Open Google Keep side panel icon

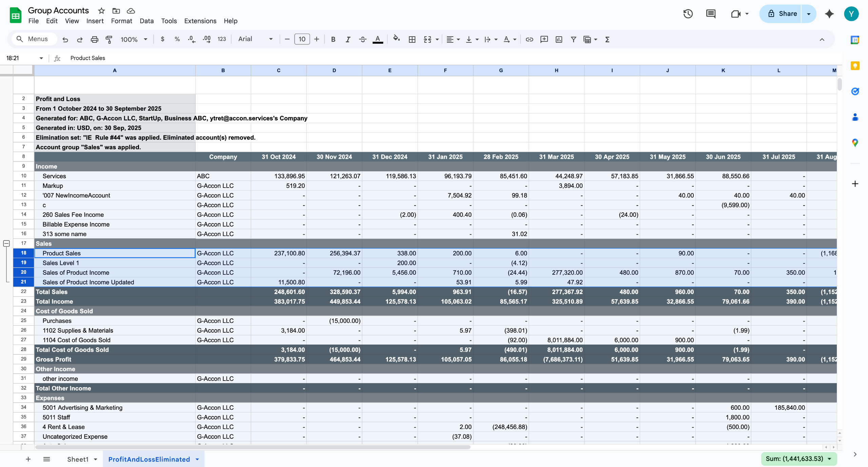[855, 66]
